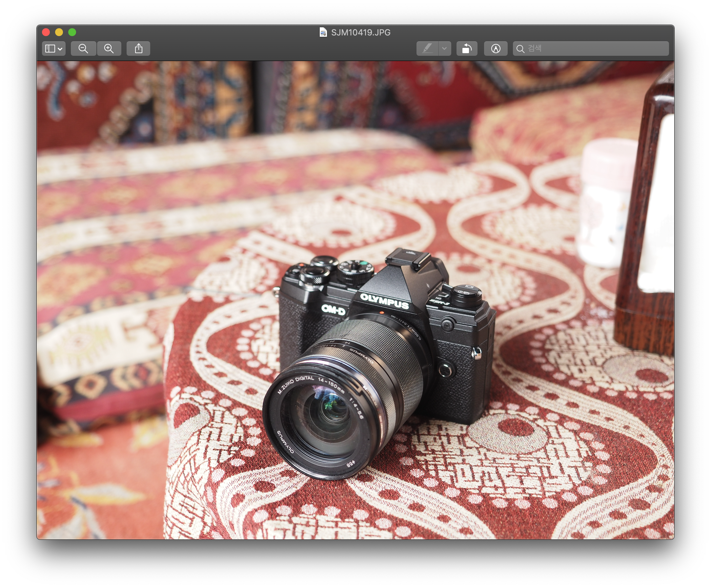Zoom out of the photo
Viewport: 711px width, 588px height.
(x=83, y=49)
